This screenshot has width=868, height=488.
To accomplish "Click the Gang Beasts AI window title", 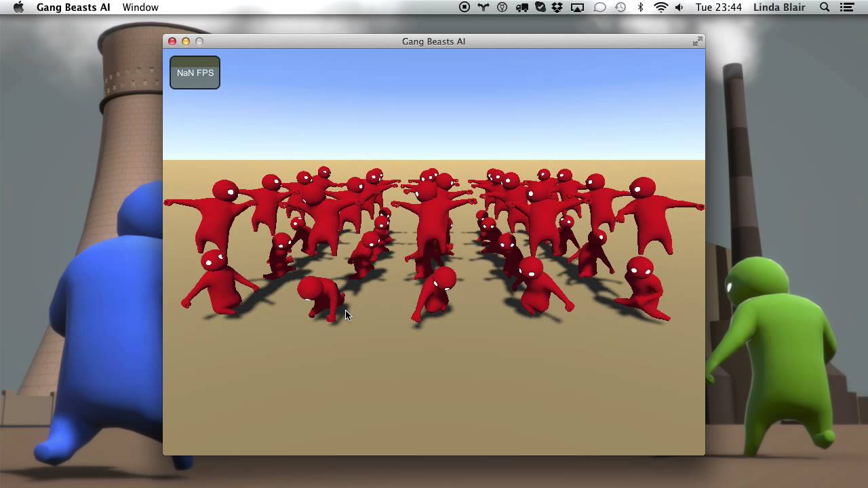I will (433, 41).
